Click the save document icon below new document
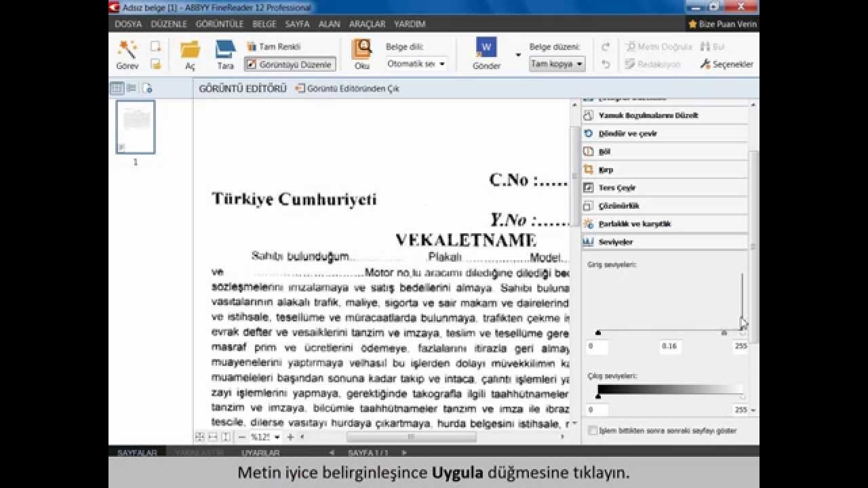This screenshot has width=868, height=488. tap(155, 64)
